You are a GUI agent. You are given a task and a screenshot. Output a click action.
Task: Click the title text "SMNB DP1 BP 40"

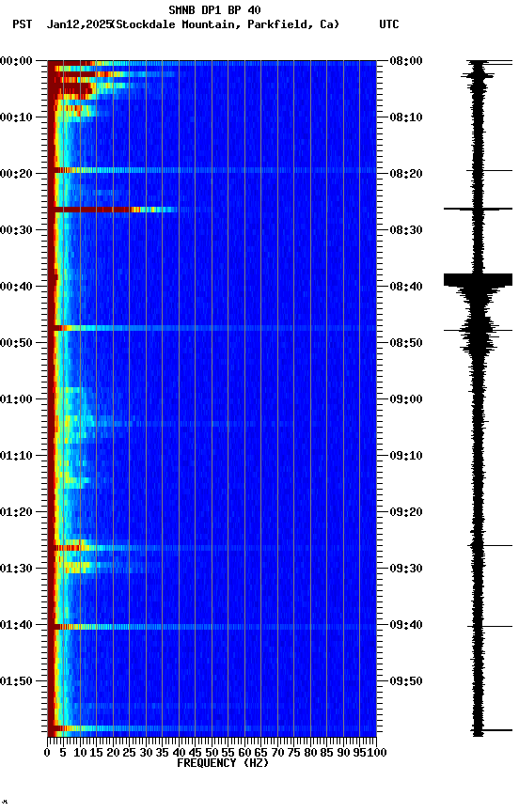(x=214, y=9)
